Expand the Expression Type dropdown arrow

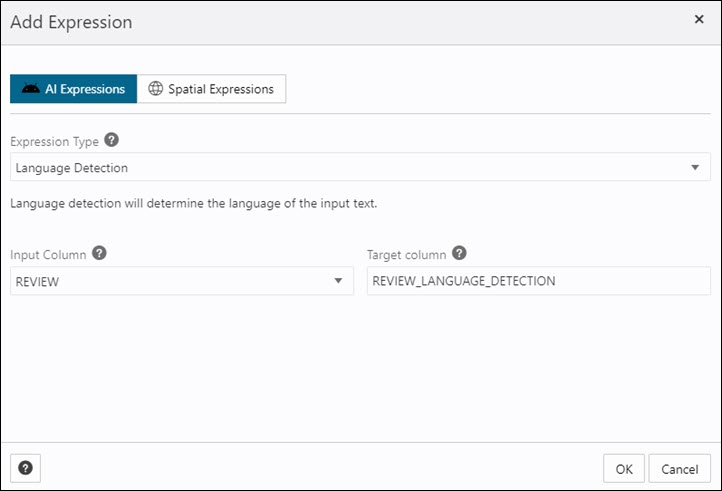pyautogui.click(x=695, y=168)
